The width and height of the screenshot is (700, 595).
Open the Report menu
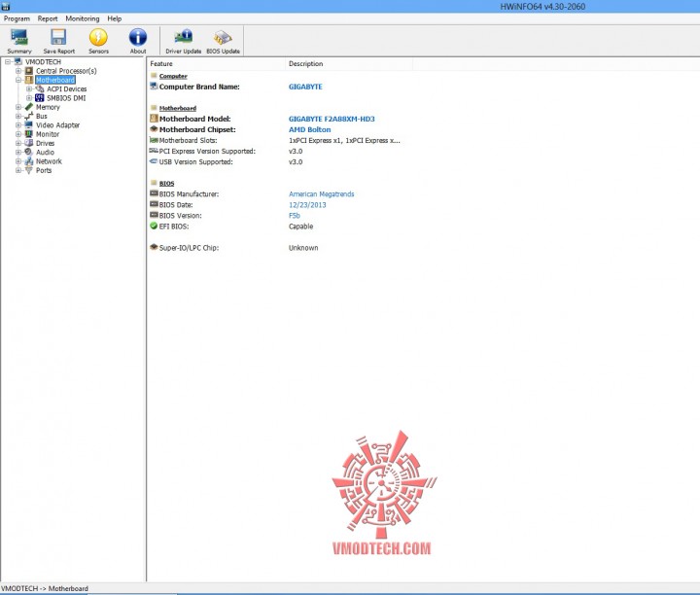pyautogui.click(x=48, y=18)
